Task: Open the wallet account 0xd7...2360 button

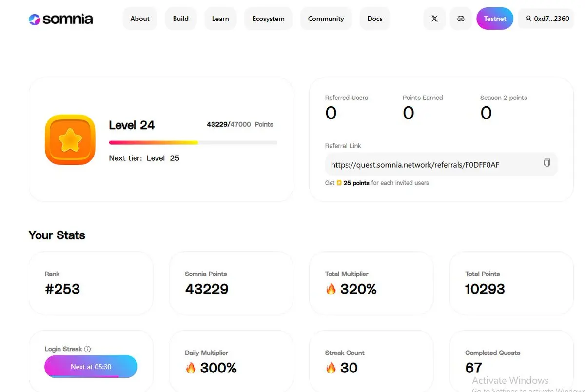Action: tap(546, 19)
